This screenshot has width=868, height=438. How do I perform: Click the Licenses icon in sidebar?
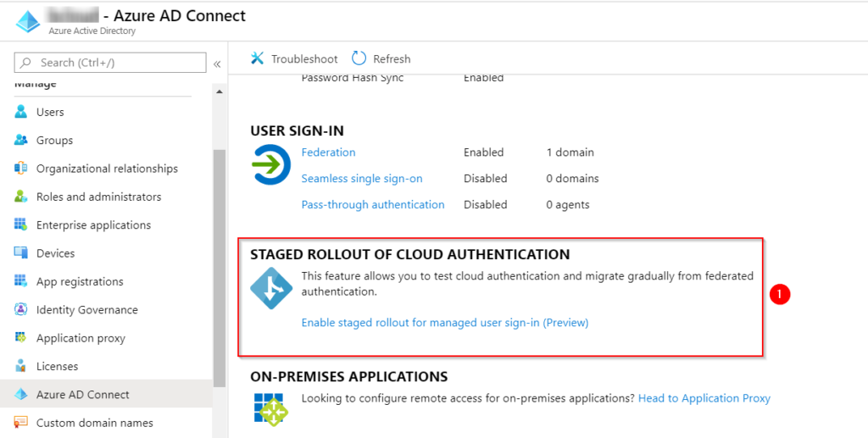click(x=21, y=365)
